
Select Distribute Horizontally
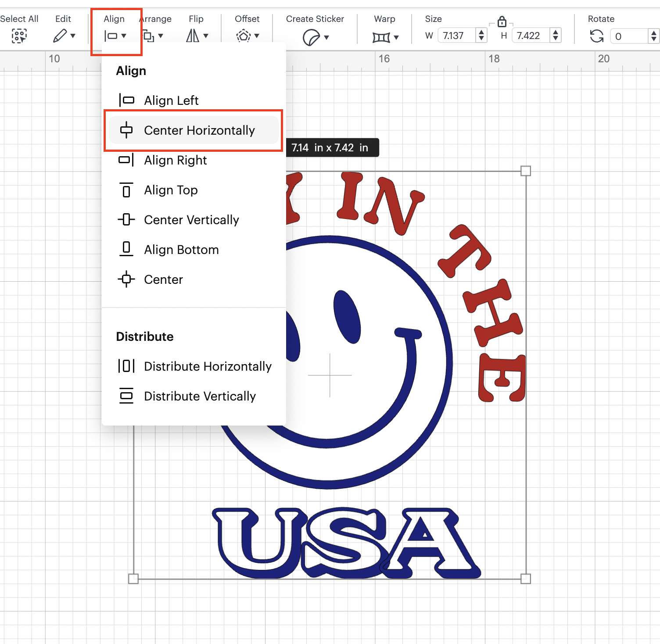point(194,366)
